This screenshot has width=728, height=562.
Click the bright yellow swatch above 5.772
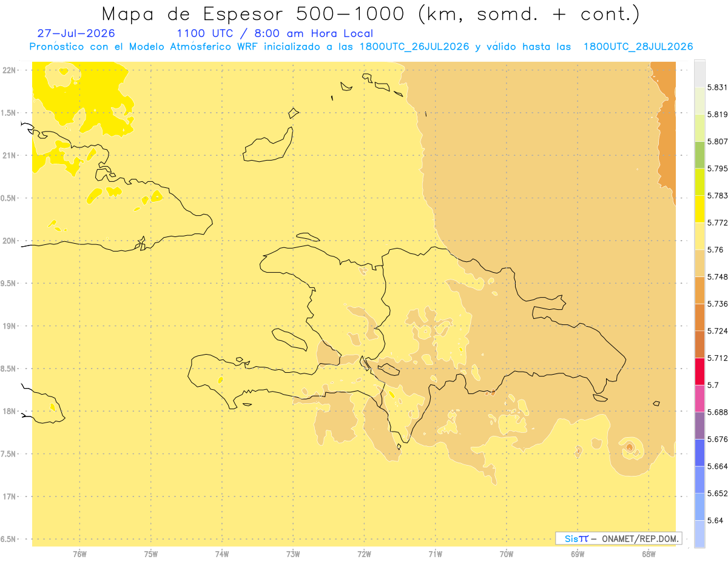point(699,209)
